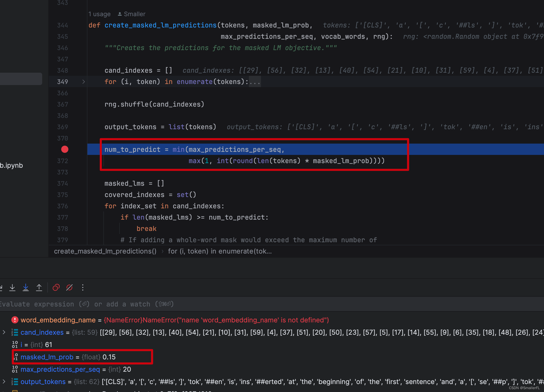
Task: Remove the red breakpoint on line 371
Action: coord(65,149)
